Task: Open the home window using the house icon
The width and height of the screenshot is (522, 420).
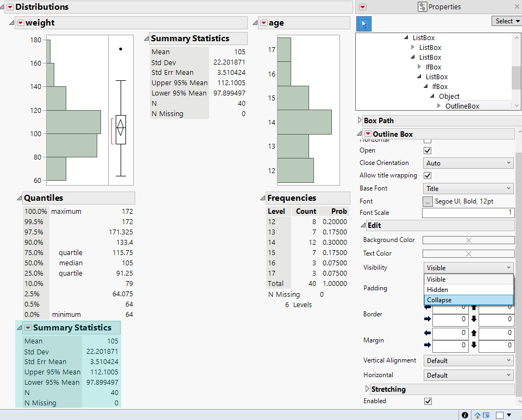Action: [x=477, y=415]
